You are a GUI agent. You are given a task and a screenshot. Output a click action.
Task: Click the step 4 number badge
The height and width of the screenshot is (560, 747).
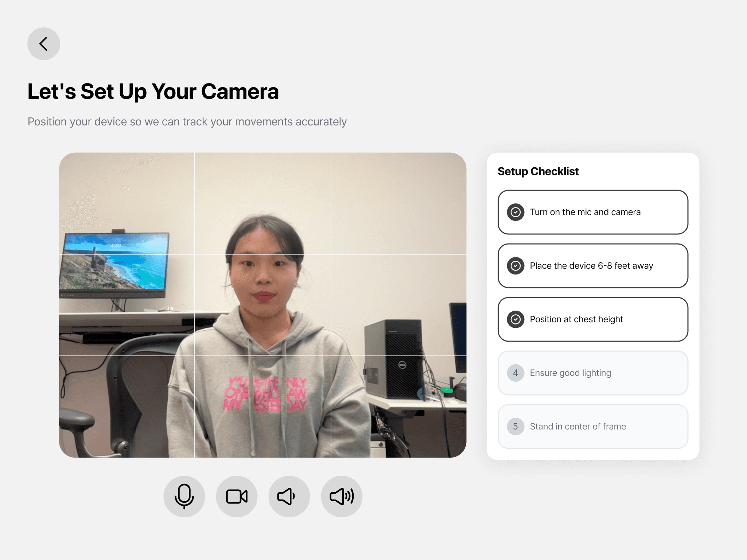pos(515,373)
